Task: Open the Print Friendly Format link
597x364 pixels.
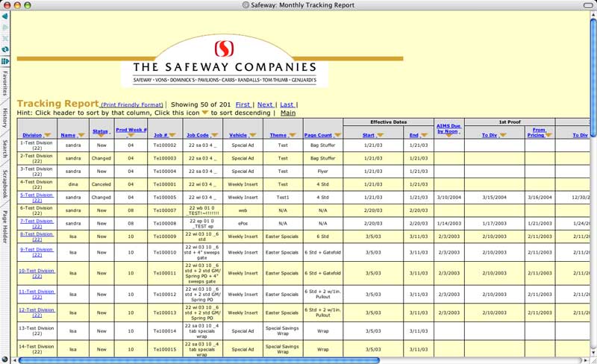Action: 132,104
